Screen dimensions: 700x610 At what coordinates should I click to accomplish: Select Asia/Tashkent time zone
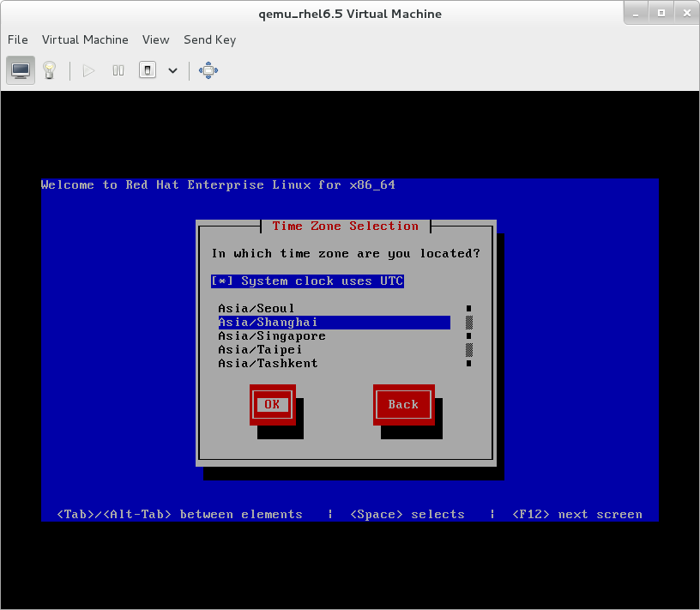point(334,364)
